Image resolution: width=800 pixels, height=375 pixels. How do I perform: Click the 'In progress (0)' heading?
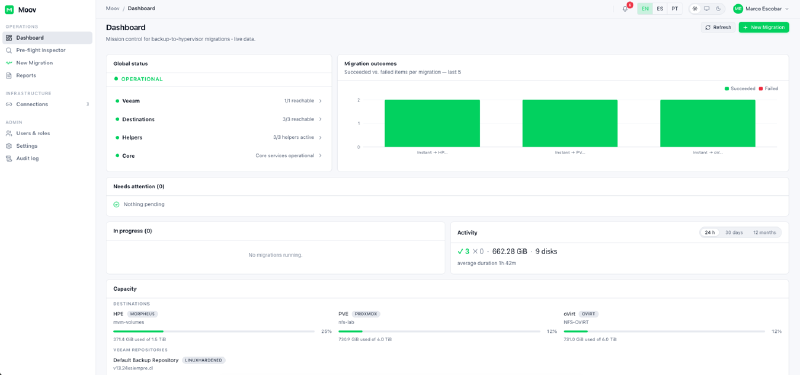click(133, 231)
